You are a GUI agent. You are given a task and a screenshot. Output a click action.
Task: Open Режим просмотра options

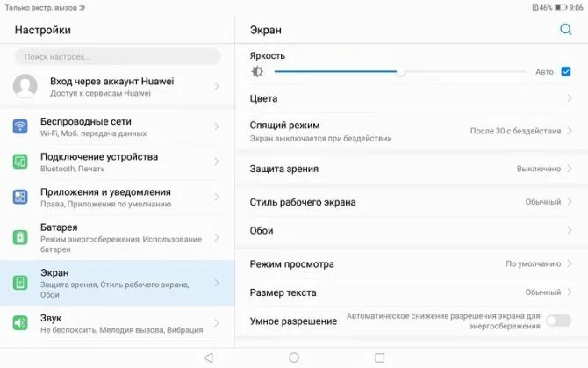point(411,263)
